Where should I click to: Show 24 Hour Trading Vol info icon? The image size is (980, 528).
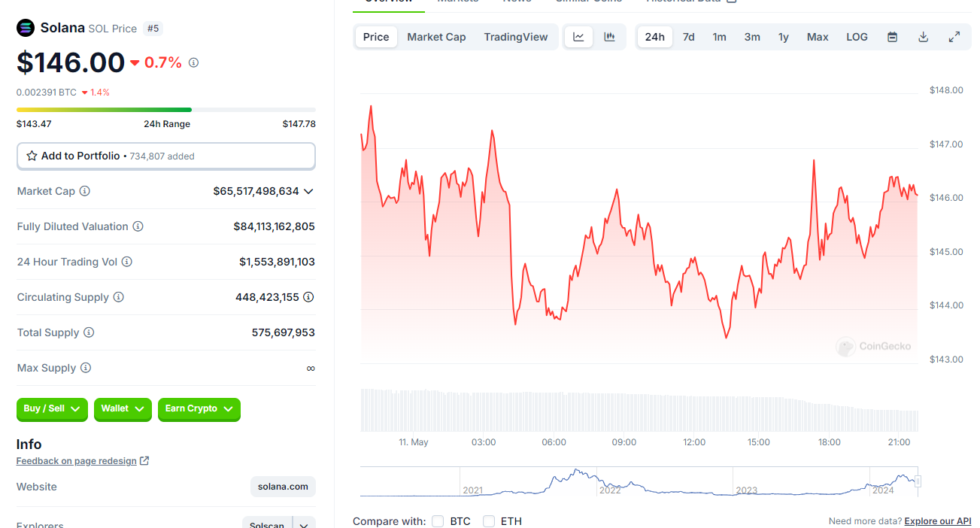[x=127, y=262]
